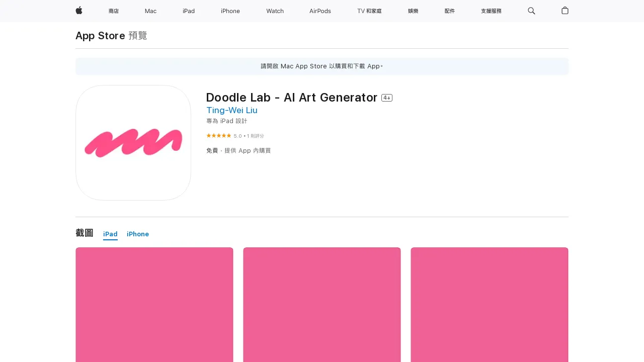The height and width of the screenshot is (362, 644).
Task: Open the iPad navigation menu item
Action: (x=189, y=11)
